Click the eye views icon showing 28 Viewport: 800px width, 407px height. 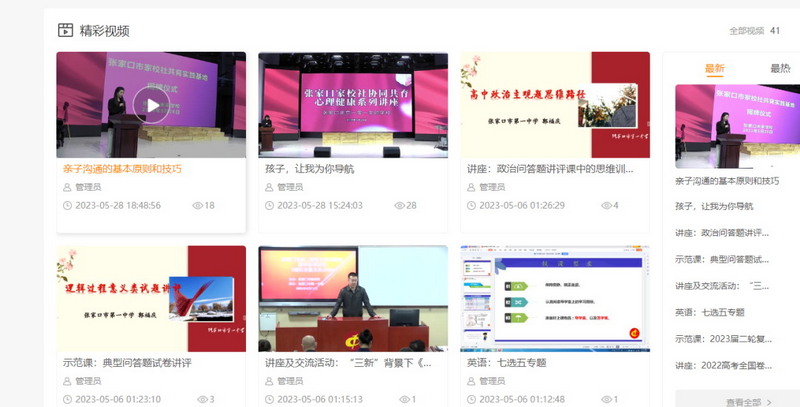pyautogui.click(x=399, y=205)
